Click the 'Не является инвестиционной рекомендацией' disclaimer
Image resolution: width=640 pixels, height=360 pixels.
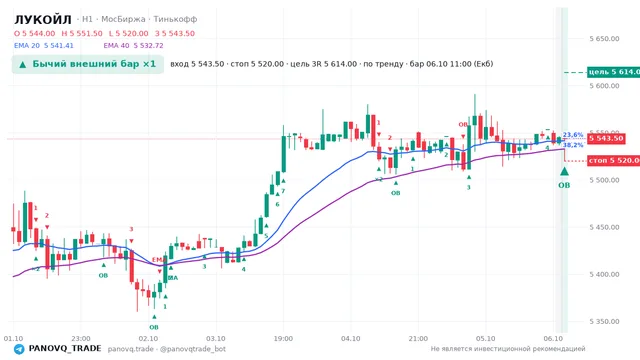508,349
